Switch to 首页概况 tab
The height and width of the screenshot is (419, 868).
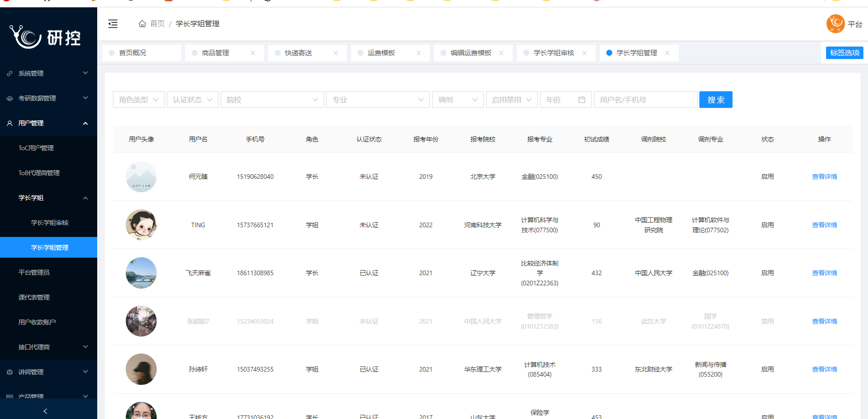coord(141,53)
